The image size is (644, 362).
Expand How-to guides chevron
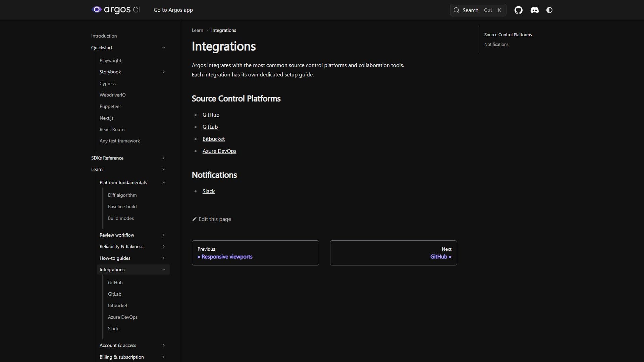164,258
